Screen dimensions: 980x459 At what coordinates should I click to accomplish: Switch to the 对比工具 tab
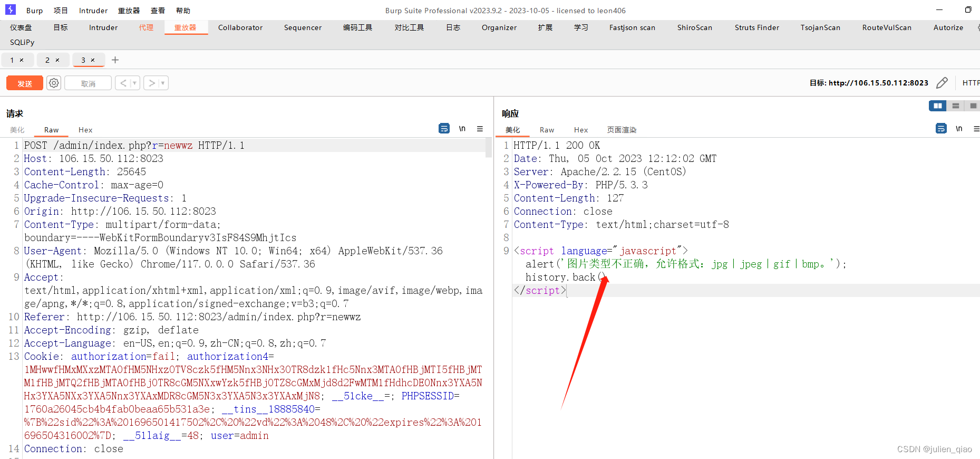pos(409,27)
